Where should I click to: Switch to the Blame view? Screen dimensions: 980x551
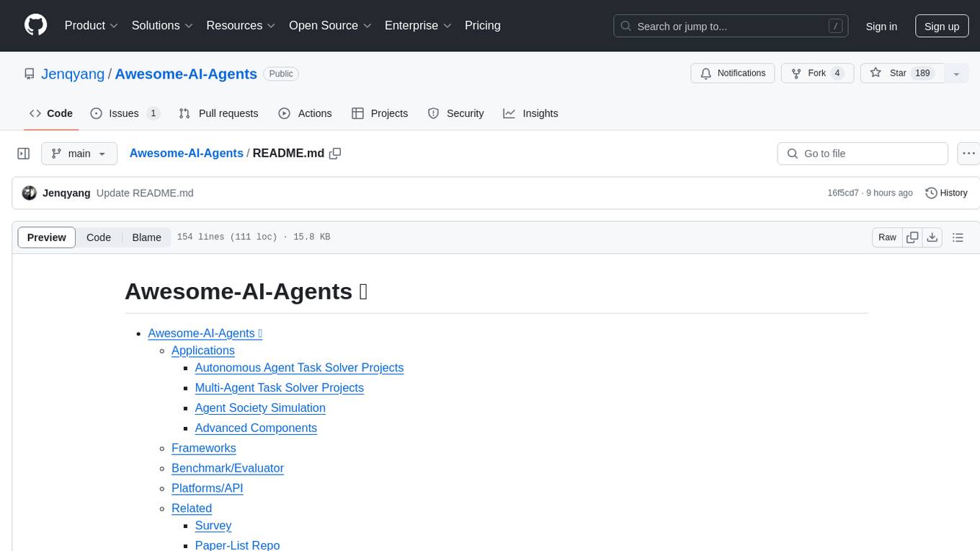pyautogui.click(x=146, y=237)
